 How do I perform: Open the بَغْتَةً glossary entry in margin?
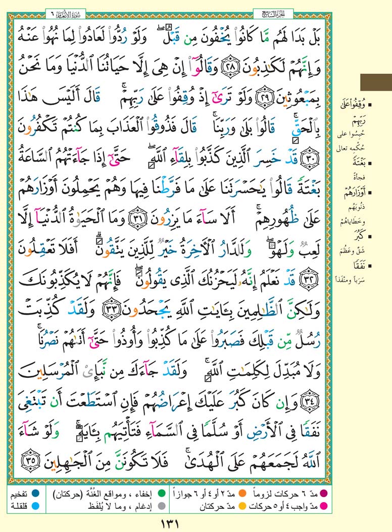click(370, 163)
